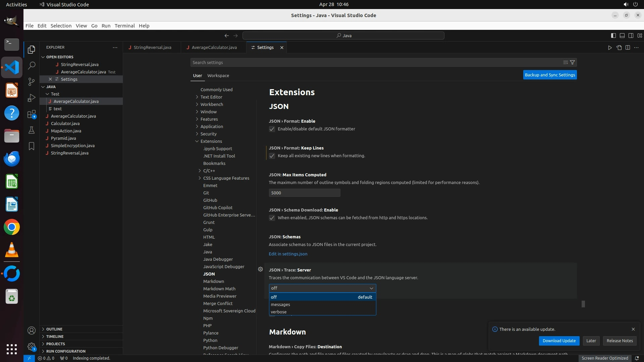Switch to Workspace settings tab
The width and height of the screenshot is (644, 362).
click(218, 75)
